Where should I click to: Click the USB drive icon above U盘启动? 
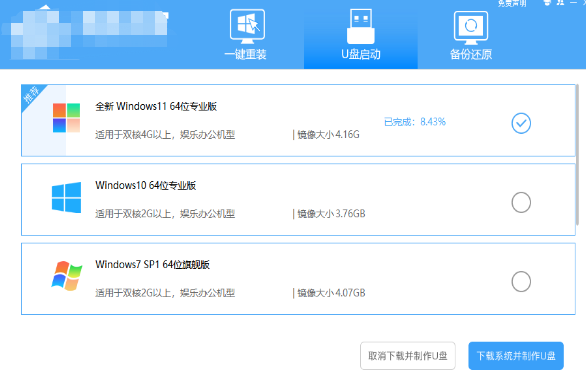[x=361, y=26]
